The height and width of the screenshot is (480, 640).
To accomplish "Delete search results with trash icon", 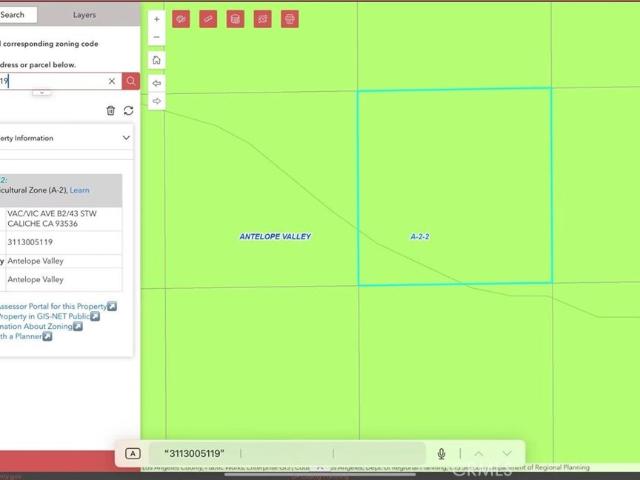I will pyautogui.click(x=111, y=111).
